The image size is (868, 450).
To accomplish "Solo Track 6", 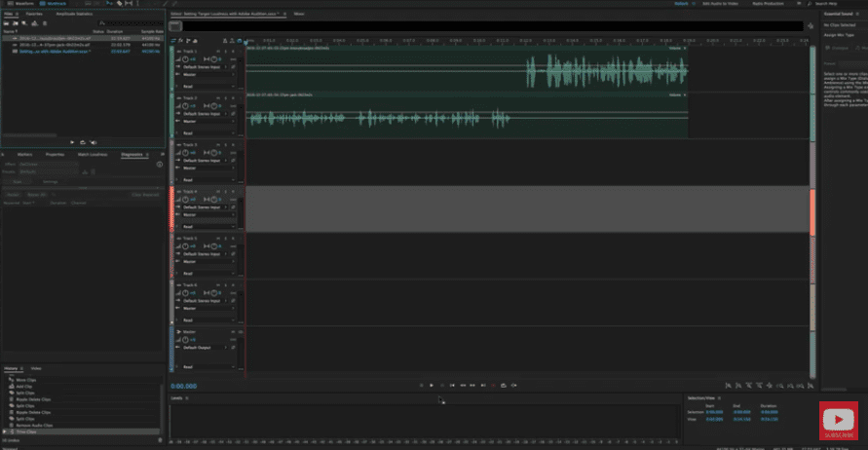I will click(x=225, y=285).
